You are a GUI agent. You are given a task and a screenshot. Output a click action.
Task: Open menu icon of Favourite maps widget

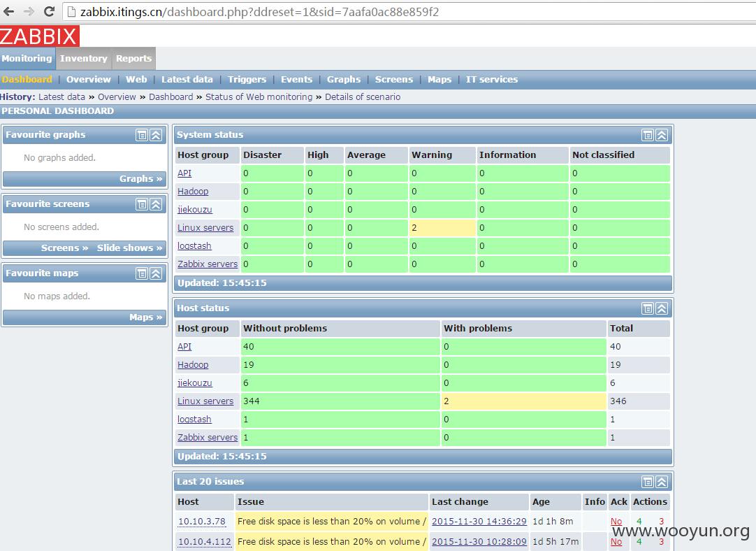pos(141,273)
